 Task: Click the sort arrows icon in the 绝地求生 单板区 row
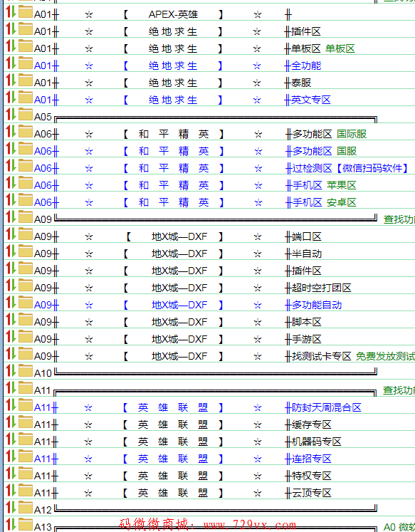(x=11, y=46)
